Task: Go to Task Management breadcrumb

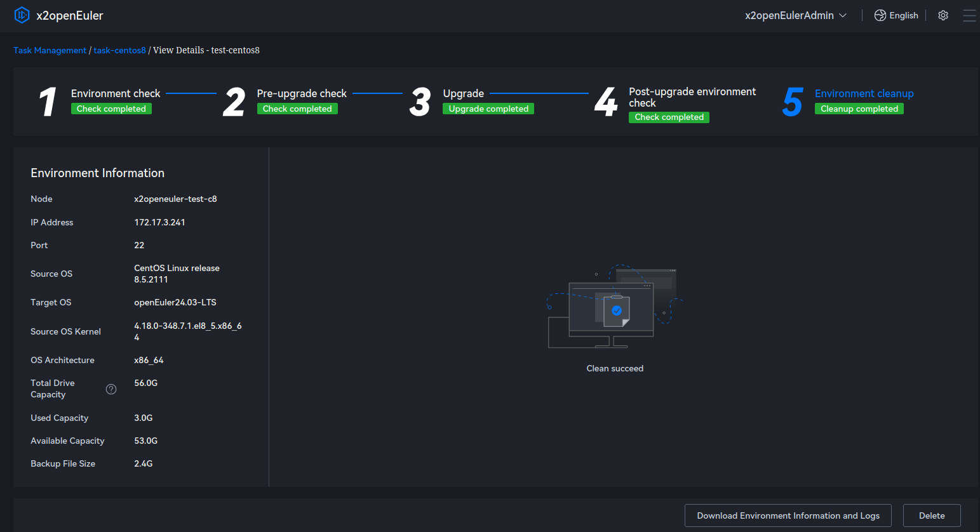Action: pyautogui.click(x=50, y=50)
